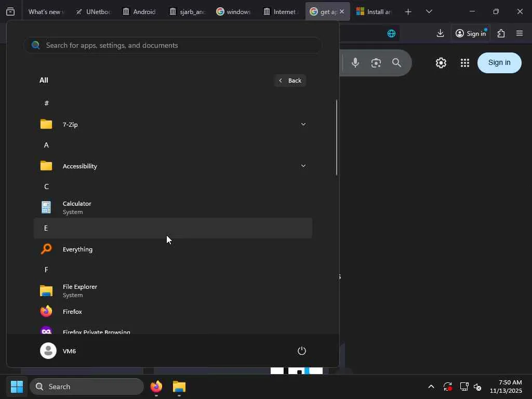This screenshot has width=532, height=399.
Task: Jump using the # section header
Action: pos(173,103)
